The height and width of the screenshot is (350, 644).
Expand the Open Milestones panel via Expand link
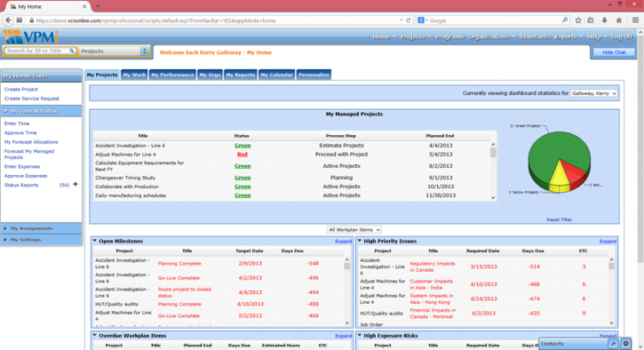point(344,241)
